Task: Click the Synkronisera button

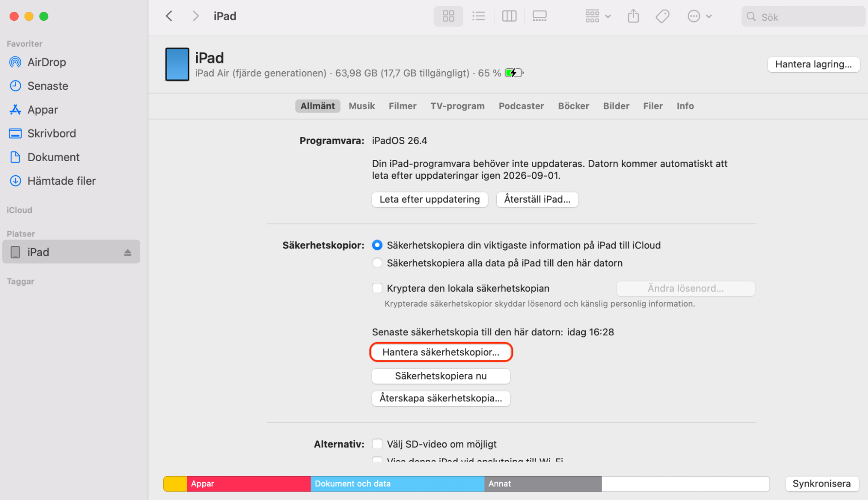Action: click(822, 483)
